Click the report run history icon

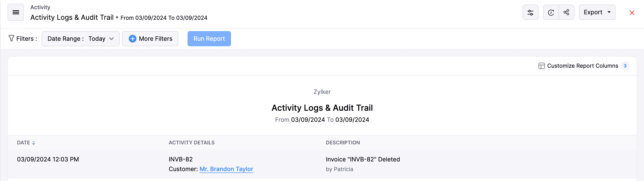click(x=551, y=12)
